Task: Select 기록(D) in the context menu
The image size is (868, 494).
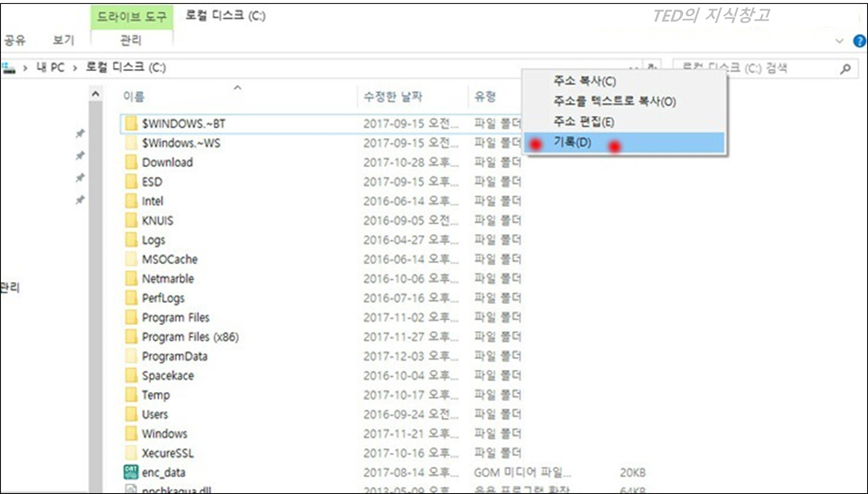Action: 572,142
